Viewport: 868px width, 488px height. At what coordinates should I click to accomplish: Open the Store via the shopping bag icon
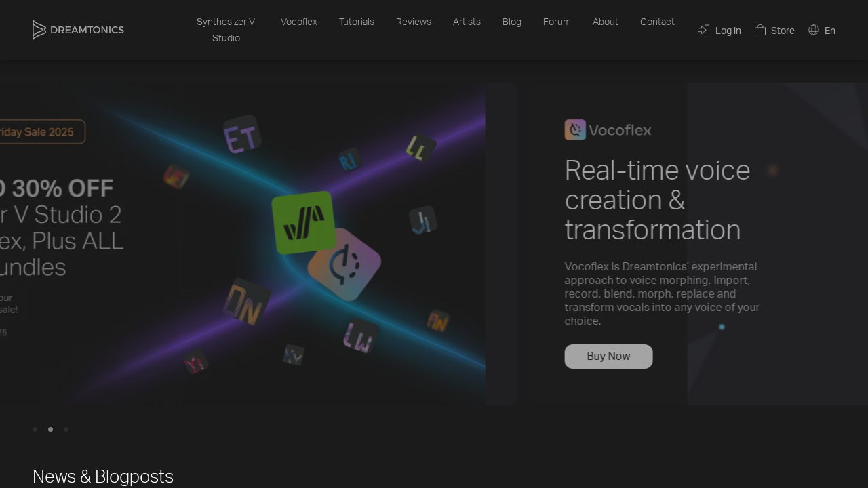759,30
